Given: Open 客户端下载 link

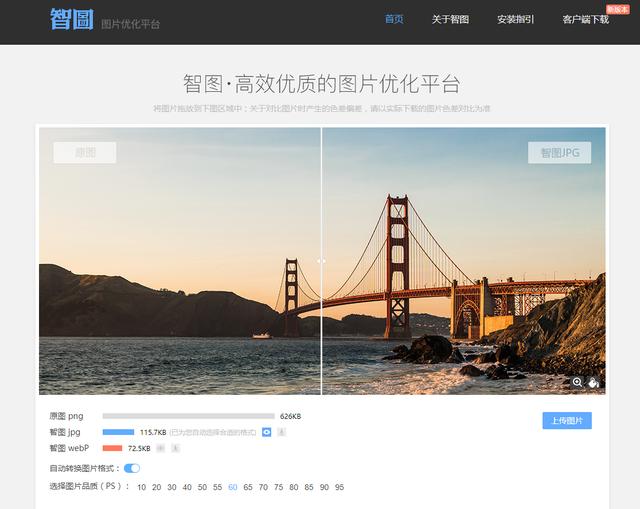Looking at the screenshot, I should point(585,19).
